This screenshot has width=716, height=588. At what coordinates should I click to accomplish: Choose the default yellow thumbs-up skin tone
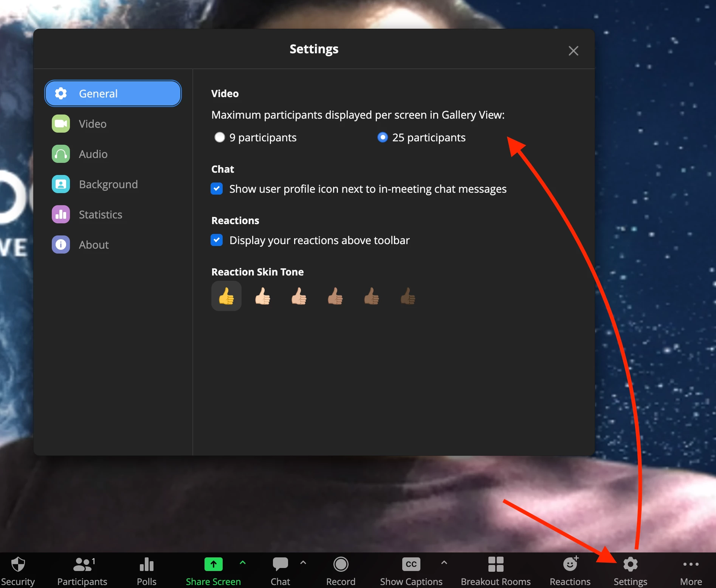tap(226, 296)
